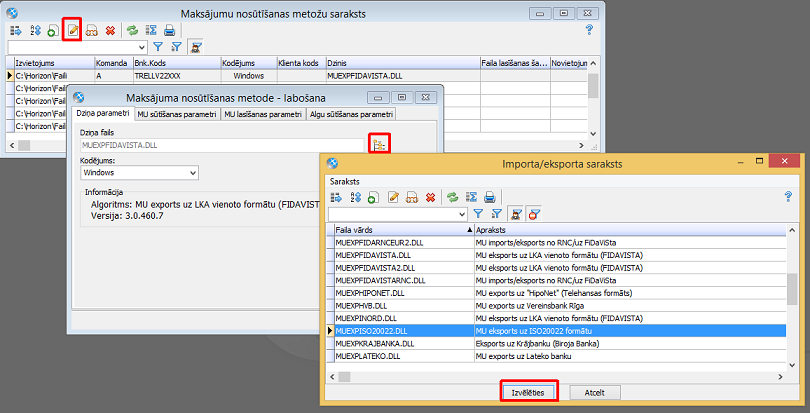Click the printer icon in Importa/eksporta toolbar
The height and width of the screenshot is (413, 810).
click(490, 197)
